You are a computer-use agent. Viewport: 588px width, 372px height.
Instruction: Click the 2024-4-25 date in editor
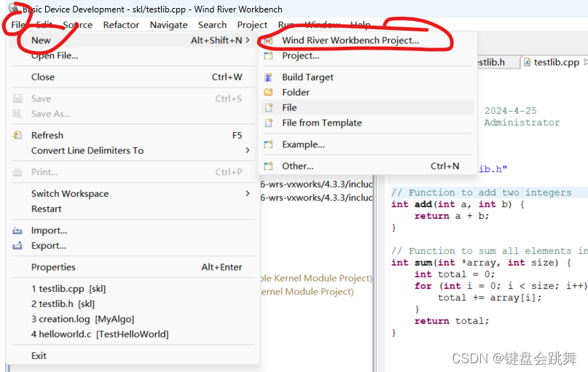click(x=510, y=111)
